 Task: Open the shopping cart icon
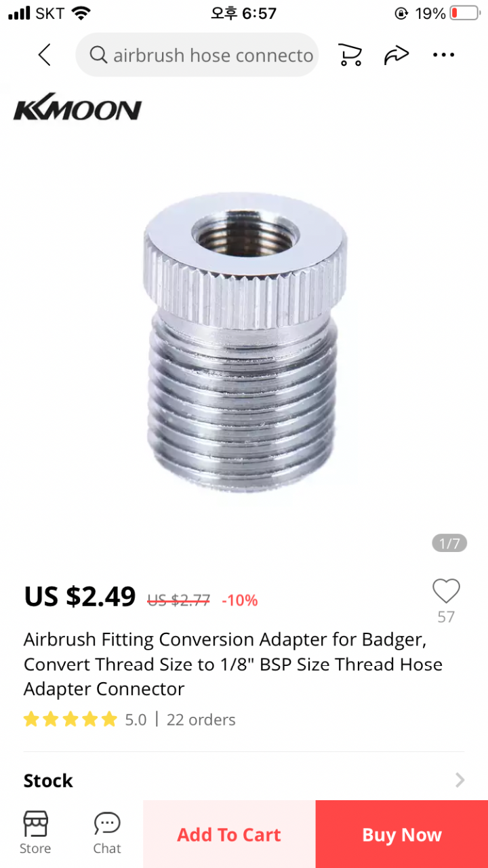[x=350, y=55]
